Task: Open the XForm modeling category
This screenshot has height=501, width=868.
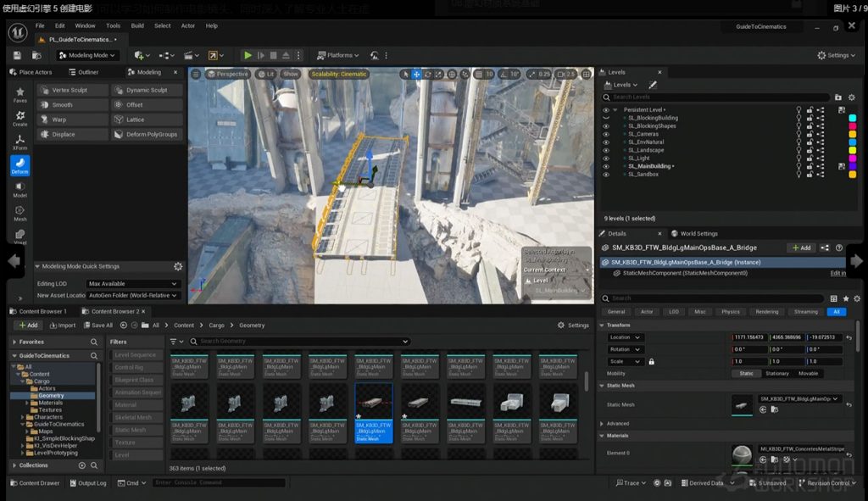Action: pyautogui.click(x=20, y=142)
